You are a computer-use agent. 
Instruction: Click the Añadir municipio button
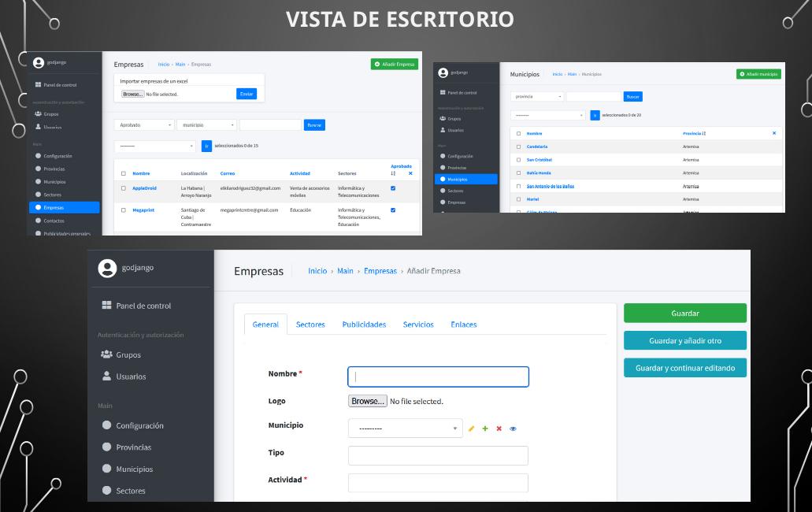tap(758, 74)
